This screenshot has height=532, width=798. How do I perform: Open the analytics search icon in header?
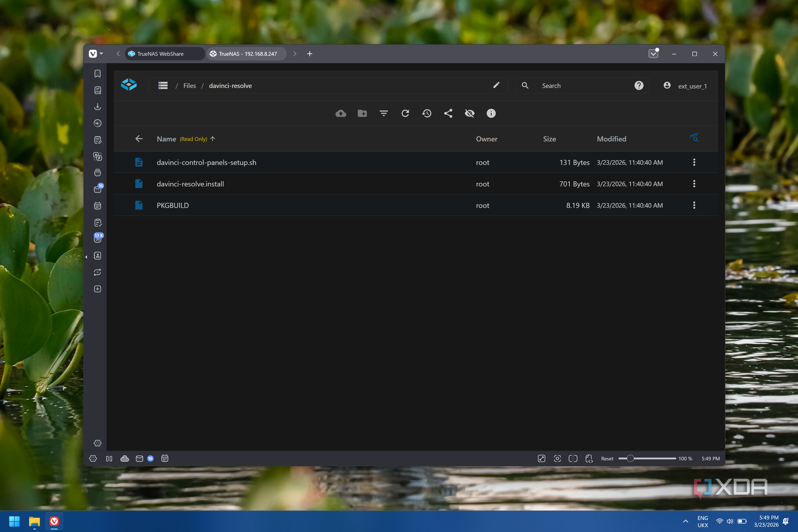click(694, 138)
